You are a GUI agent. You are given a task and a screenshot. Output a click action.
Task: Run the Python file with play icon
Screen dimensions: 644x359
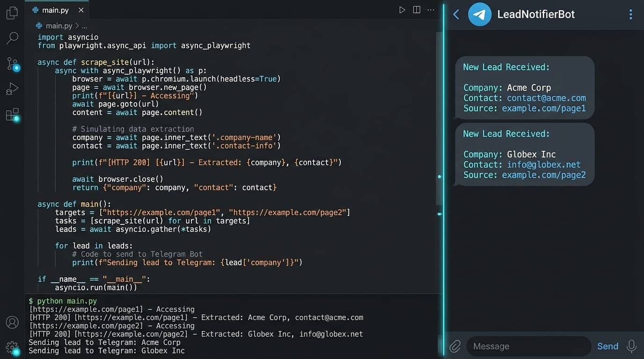click(402, 10)
